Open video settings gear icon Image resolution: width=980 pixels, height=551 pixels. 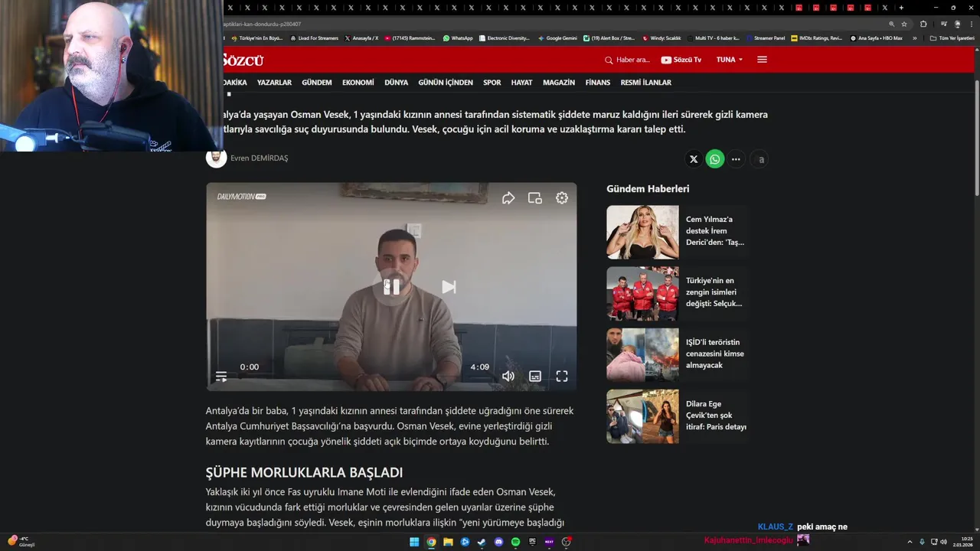562,198
